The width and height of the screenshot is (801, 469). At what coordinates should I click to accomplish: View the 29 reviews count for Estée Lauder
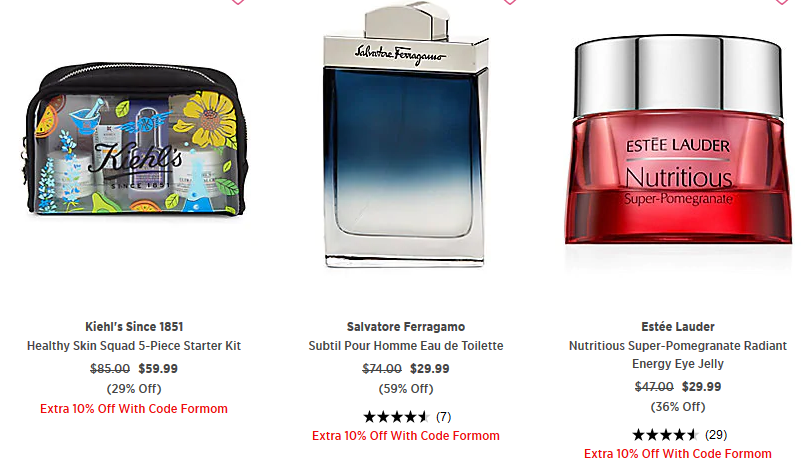pos(716,435)
